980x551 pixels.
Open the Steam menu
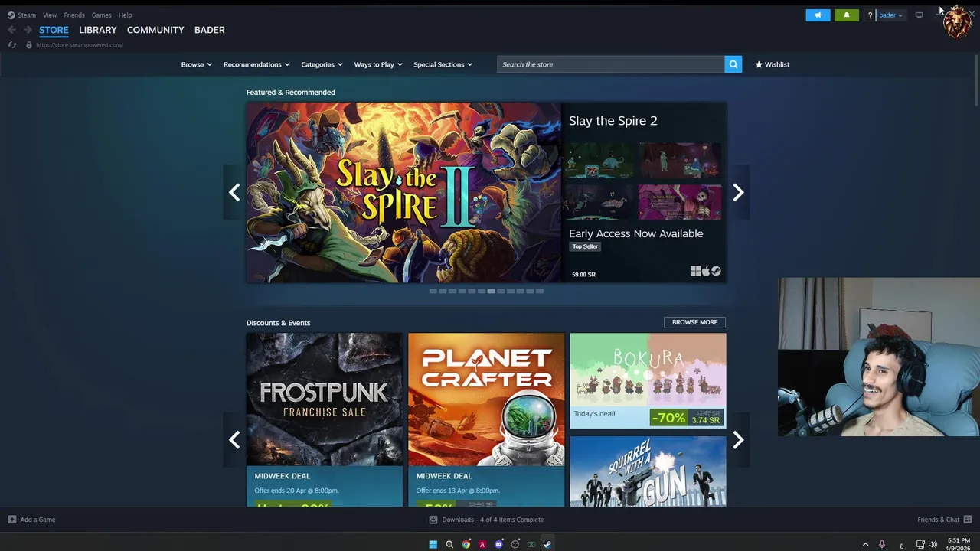pos(27,15)
